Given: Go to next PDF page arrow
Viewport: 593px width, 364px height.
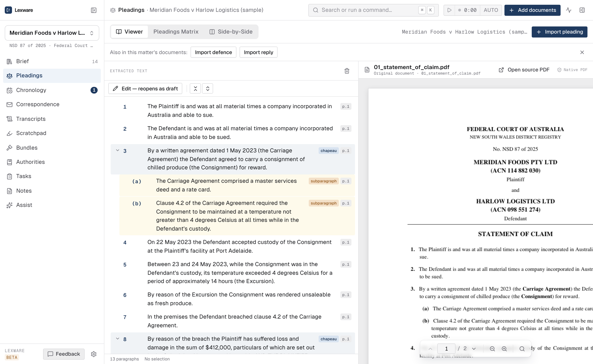Looking at the screenshot, I should 474,349.
